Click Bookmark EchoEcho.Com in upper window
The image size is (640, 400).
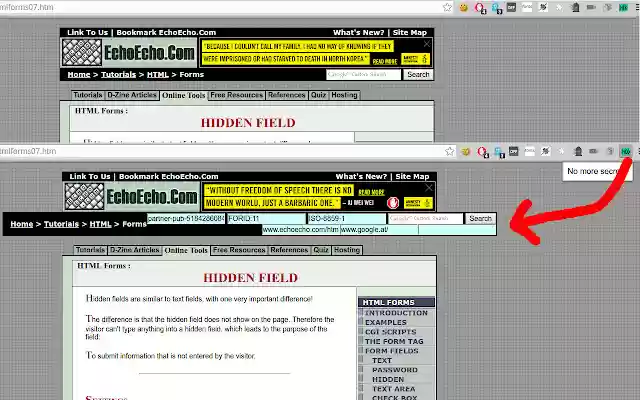166,32
